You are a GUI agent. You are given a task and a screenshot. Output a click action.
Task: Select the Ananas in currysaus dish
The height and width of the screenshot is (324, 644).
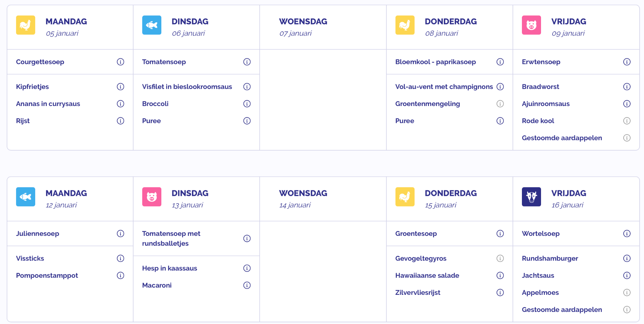[48, 104]
